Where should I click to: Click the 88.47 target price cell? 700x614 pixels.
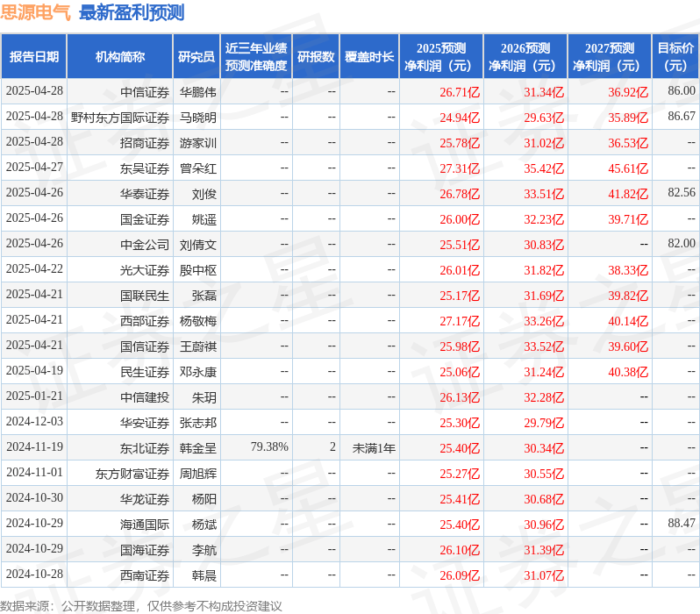681,523
